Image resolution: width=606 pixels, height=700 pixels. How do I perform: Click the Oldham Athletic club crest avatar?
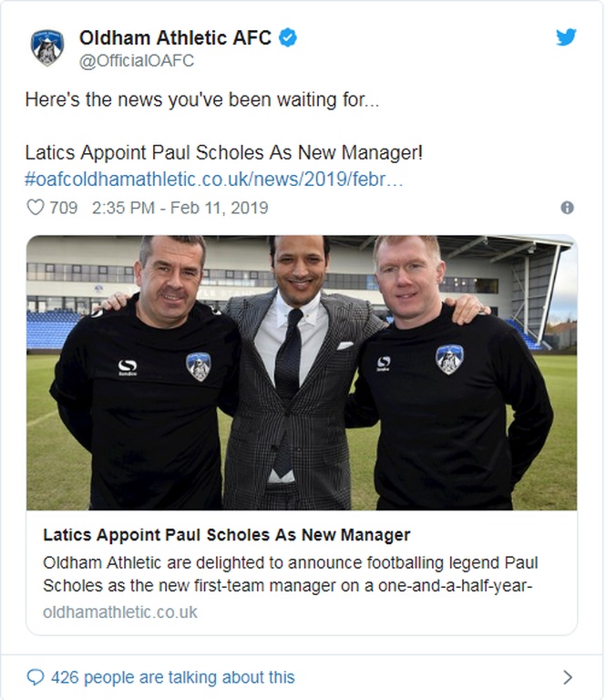click(46, 47)
